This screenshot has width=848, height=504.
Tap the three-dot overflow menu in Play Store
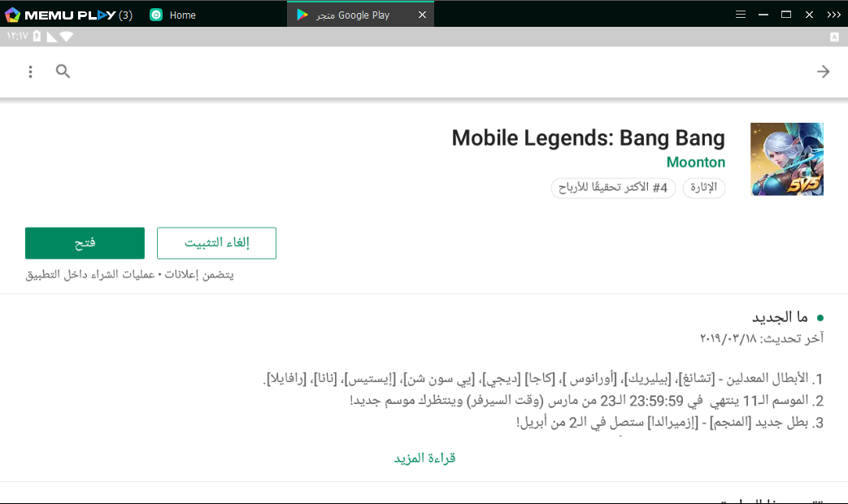(30, 72)
